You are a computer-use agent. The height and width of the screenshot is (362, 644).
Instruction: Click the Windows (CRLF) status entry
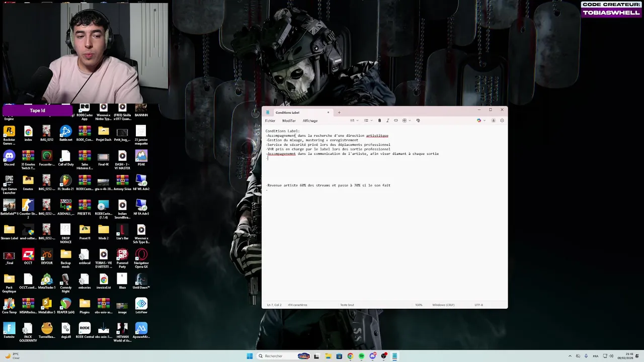443,305
